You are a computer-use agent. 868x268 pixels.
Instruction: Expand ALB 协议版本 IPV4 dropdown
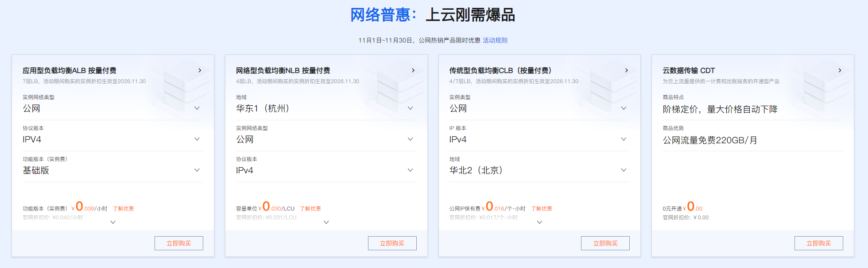[113, 139]
